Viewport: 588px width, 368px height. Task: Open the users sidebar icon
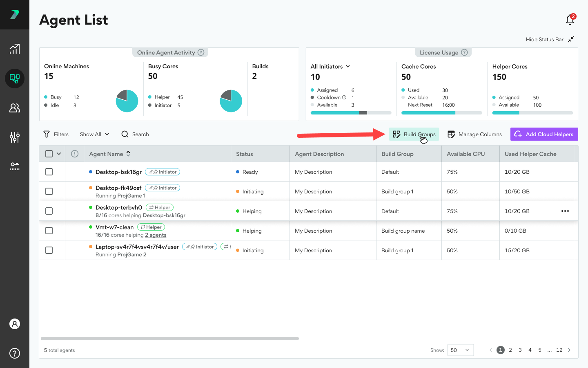(x=15, y=108)
